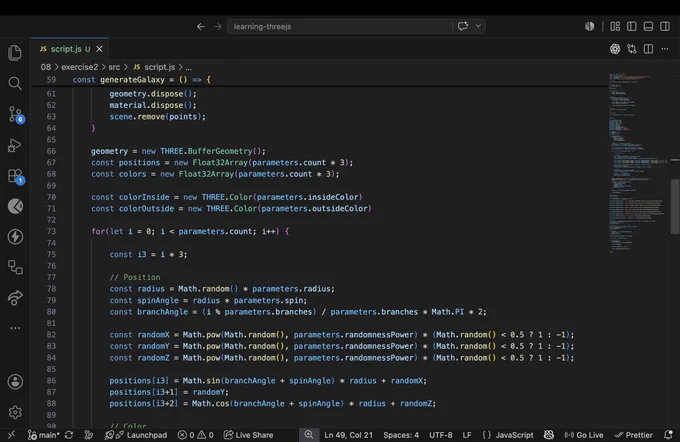Go forward with the right arrow

point(217,26)
